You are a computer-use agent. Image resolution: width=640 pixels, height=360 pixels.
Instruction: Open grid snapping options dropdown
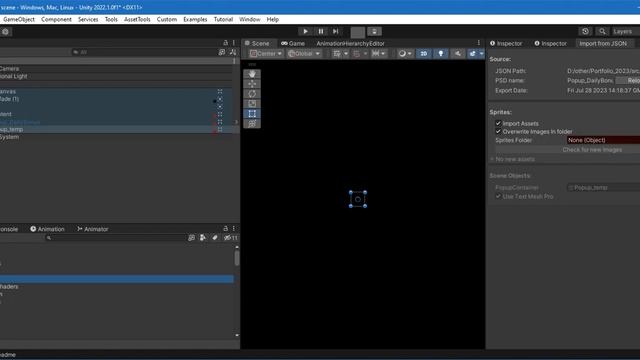pos(365,53)
